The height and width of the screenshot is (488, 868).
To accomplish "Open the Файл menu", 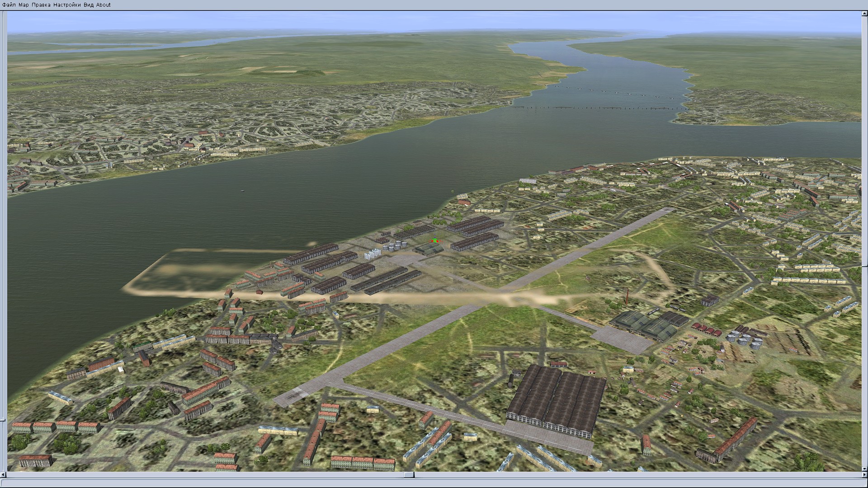I will point(9,5).
